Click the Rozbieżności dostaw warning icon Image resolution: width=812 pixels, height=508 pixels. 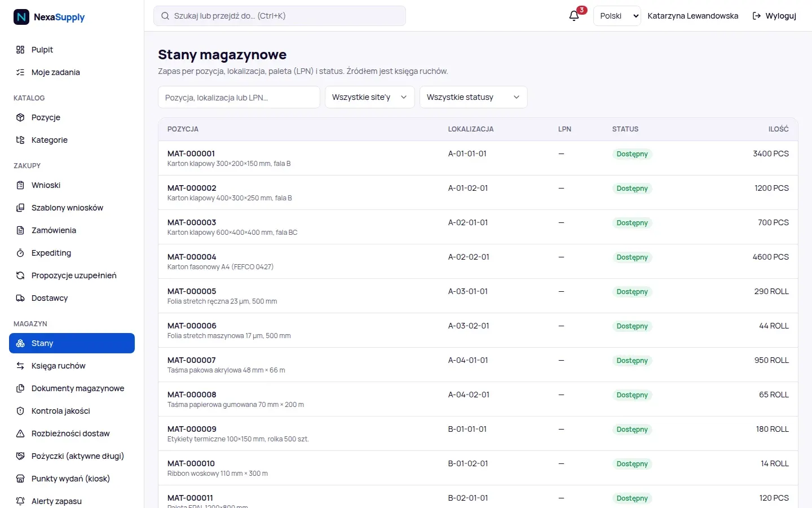20,433
